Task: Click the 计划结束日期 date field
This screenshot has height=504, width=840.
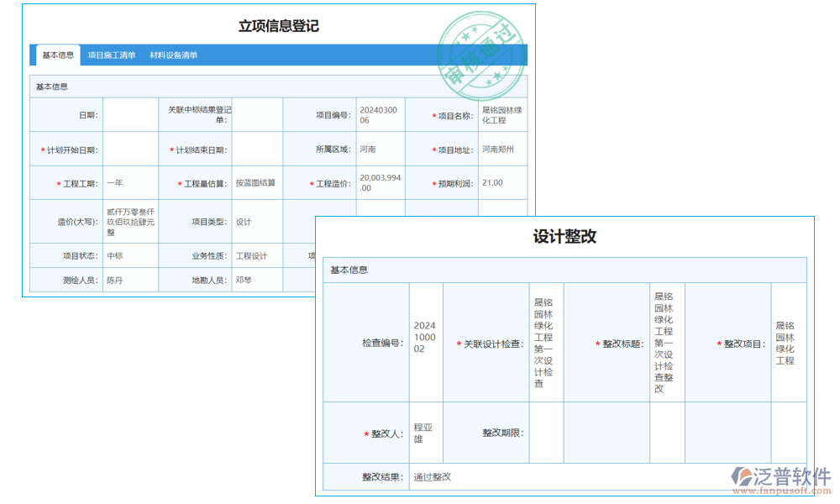Action: tap(258, 148)
